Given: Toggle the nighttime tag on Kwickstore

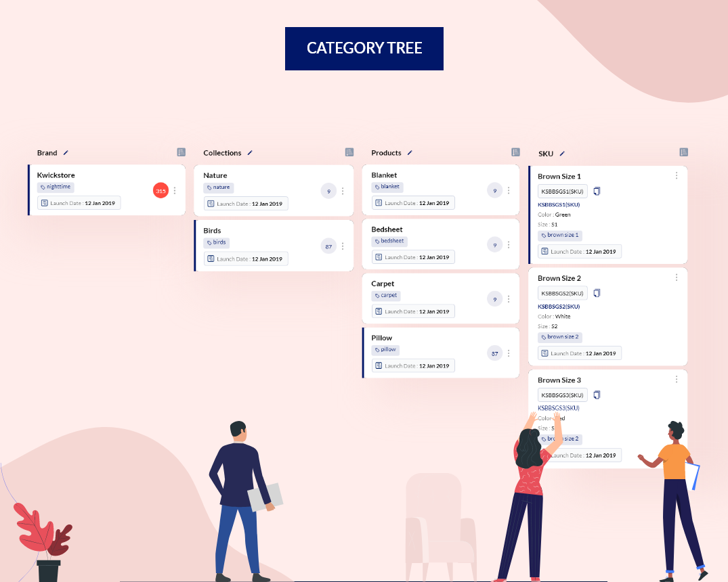Looking at the screenshot, I should pos(56,187).
